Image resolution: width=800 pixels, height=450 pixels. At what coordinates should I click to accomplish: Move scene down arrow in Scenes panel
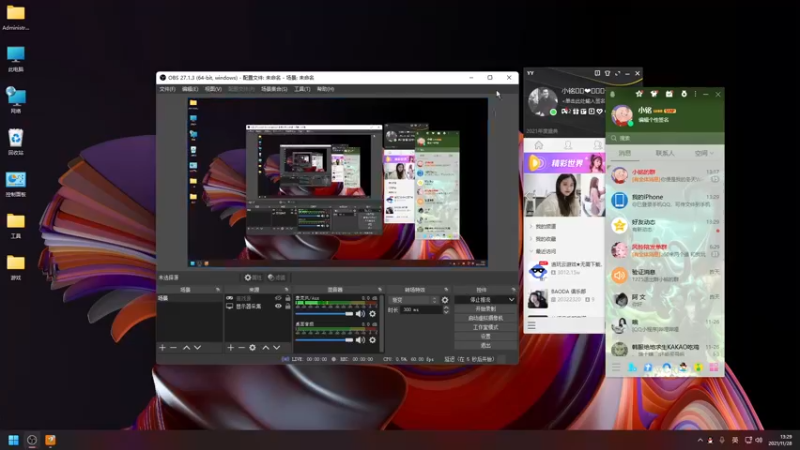pyautogui.click(x=197, y=347)
